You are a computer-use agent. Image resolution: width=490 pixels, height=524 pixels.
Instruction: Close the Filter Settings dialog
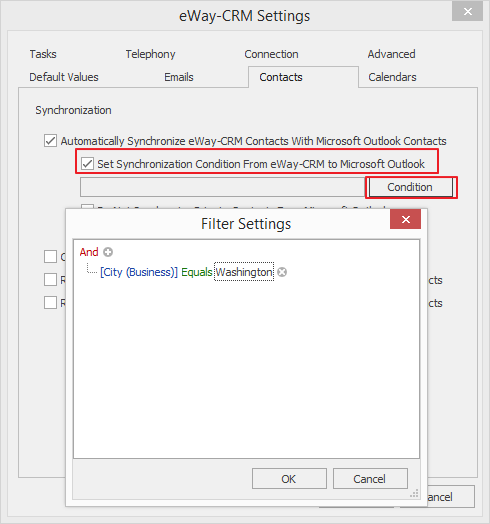[x=405, y=220]
